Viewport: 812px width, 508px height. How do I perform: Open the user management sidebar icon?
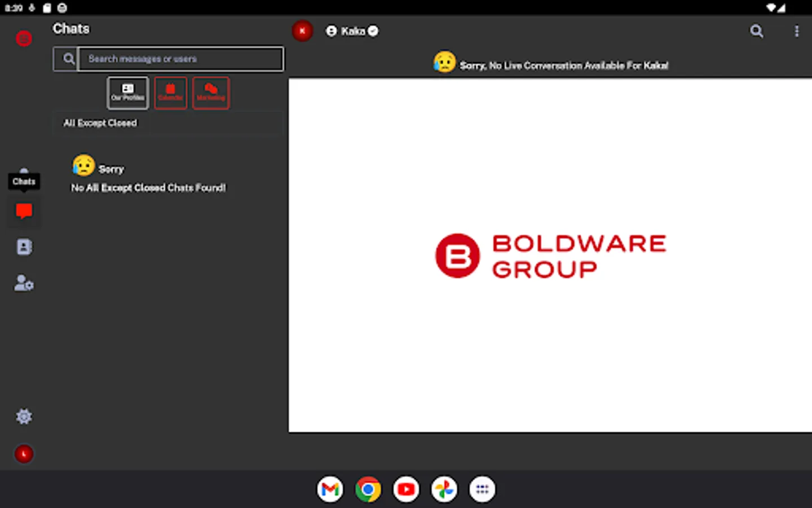tap(23, 283)
